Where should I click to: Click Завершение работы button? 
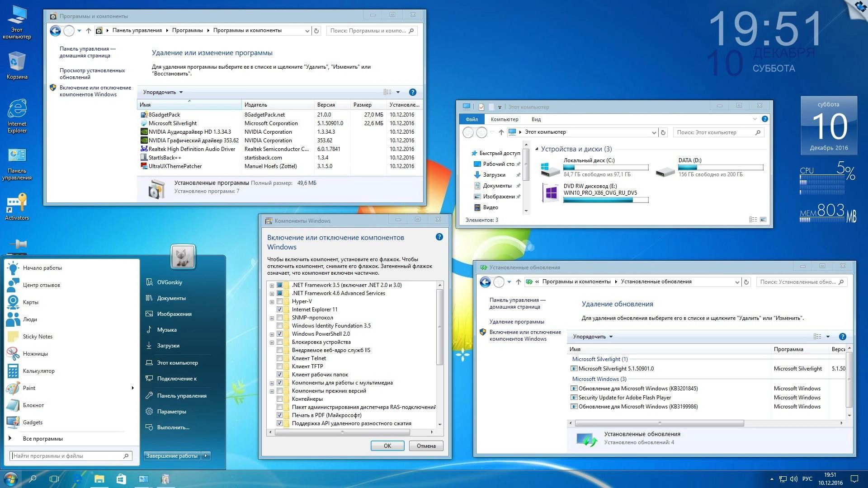[172, 456]
